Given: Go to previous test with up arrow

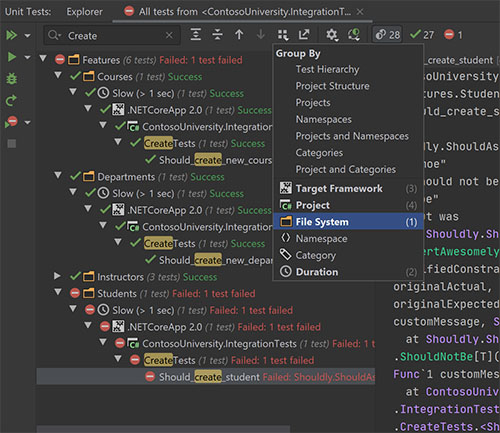Looking at the screenshot, I should tap(239, 35).
